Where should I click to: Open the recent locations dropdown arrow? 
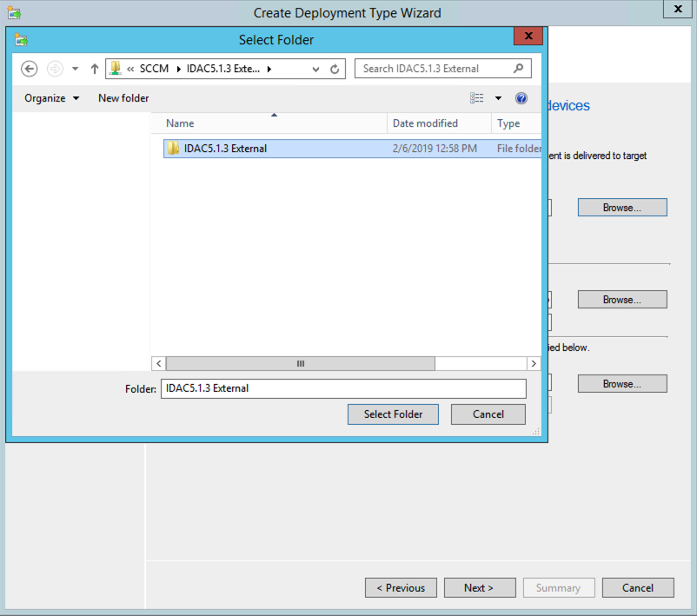75,69
